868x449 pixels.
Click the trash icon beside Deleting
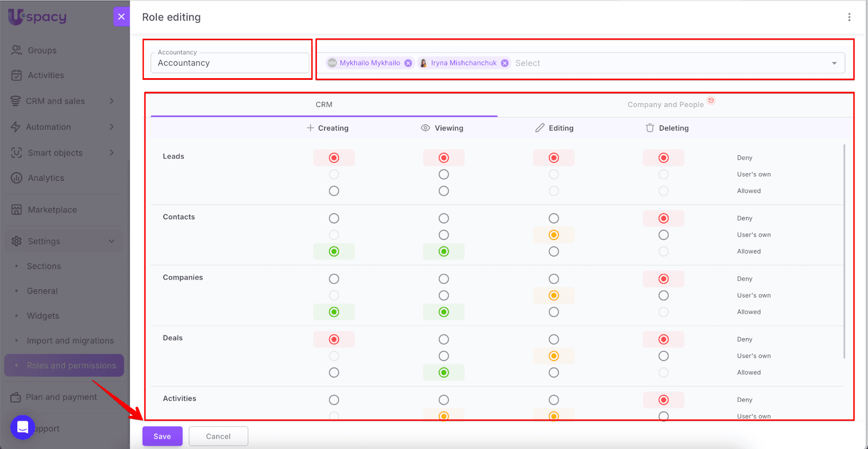650,128
